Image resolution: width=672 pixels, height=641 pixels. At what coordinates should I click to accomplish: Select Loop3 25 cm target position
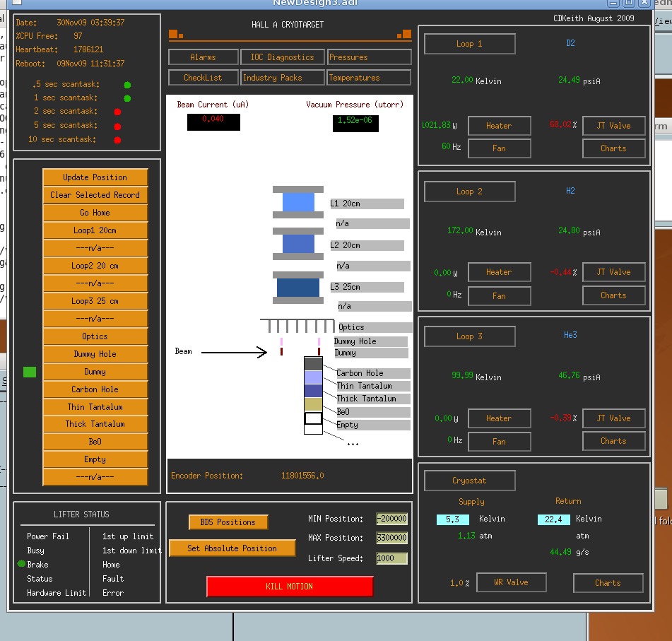click(x=95, y=300)
